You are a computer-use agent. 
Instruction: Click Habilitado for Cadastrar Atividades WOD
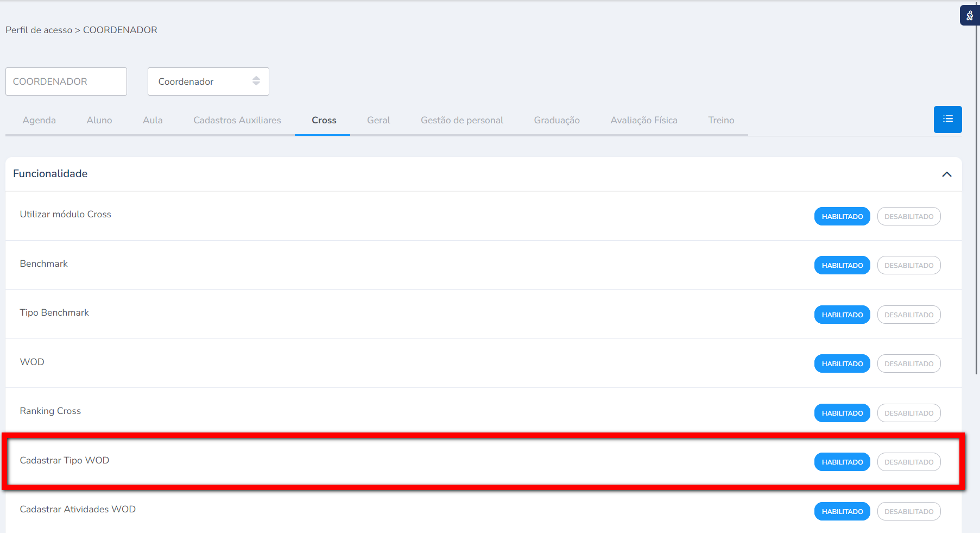[842, 511]
